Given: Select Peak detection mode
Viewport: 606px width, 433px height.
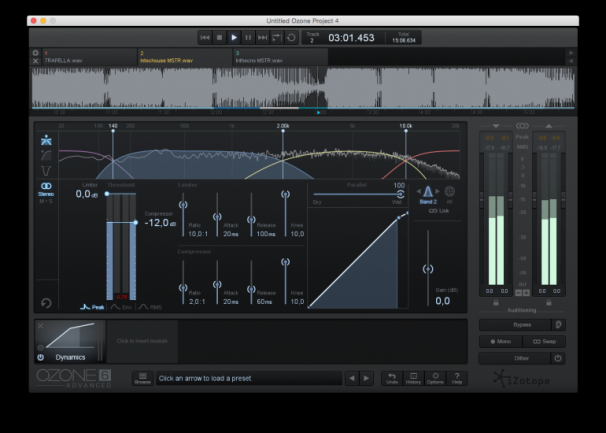Looking at the screenshot, I should point(94,307).
